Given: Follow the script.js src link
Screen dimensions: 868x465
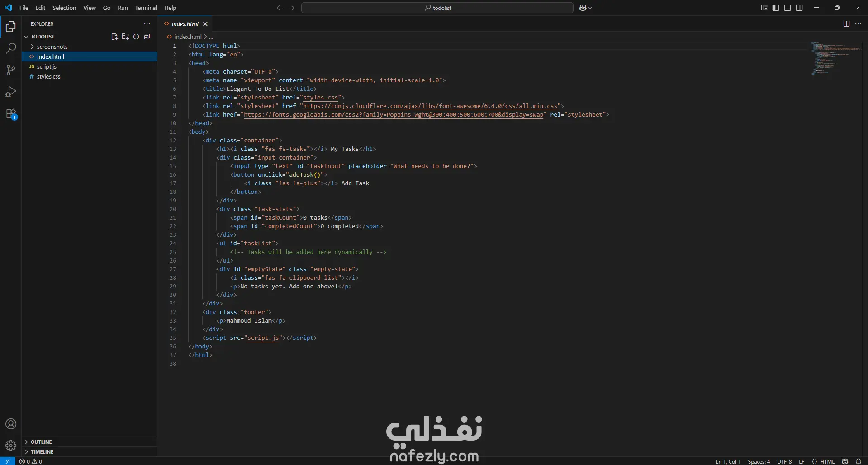Looking at the screenshot, I should [x=263, y=338].
